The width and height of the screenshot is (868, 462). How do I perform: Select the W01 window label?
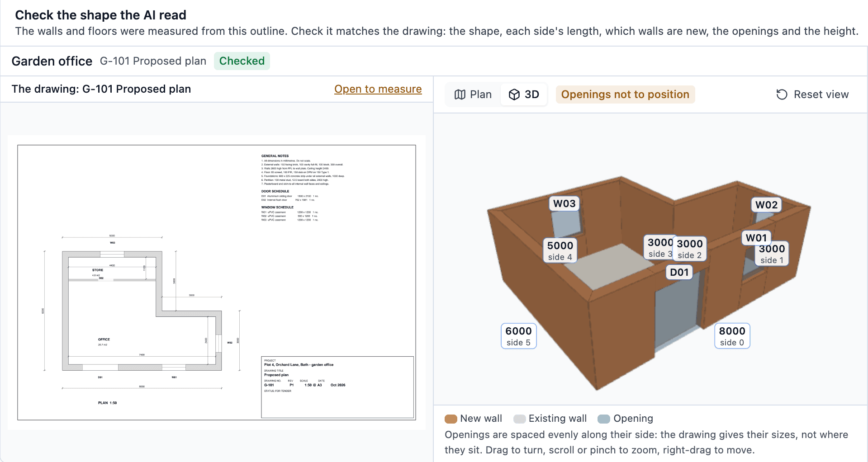(x=756, y=238)
